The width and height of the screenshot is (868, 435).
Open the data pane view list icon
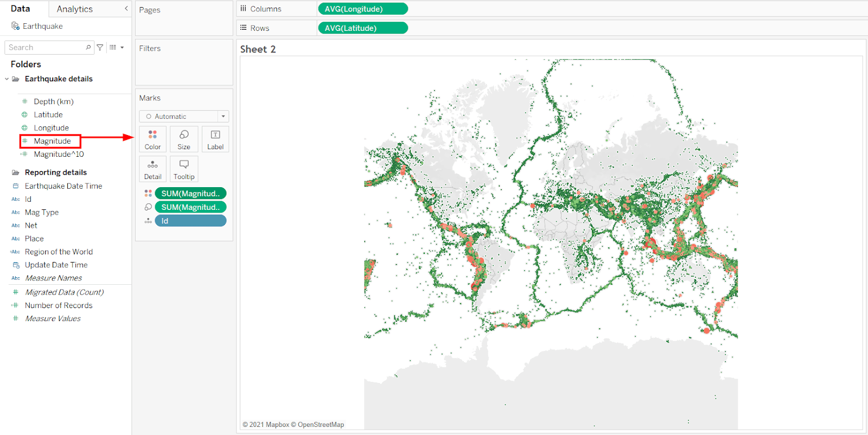(113, 47)
